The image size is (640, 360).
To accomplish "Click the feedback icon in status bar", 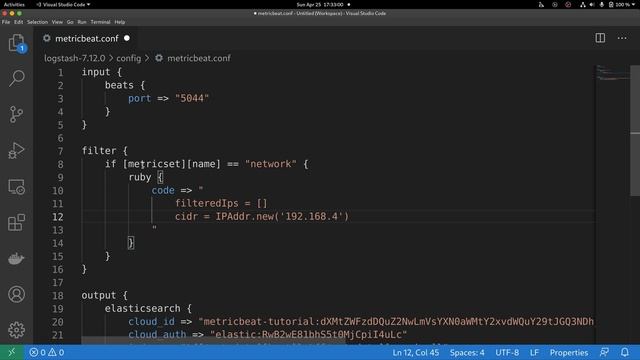I will click(604, 352).
